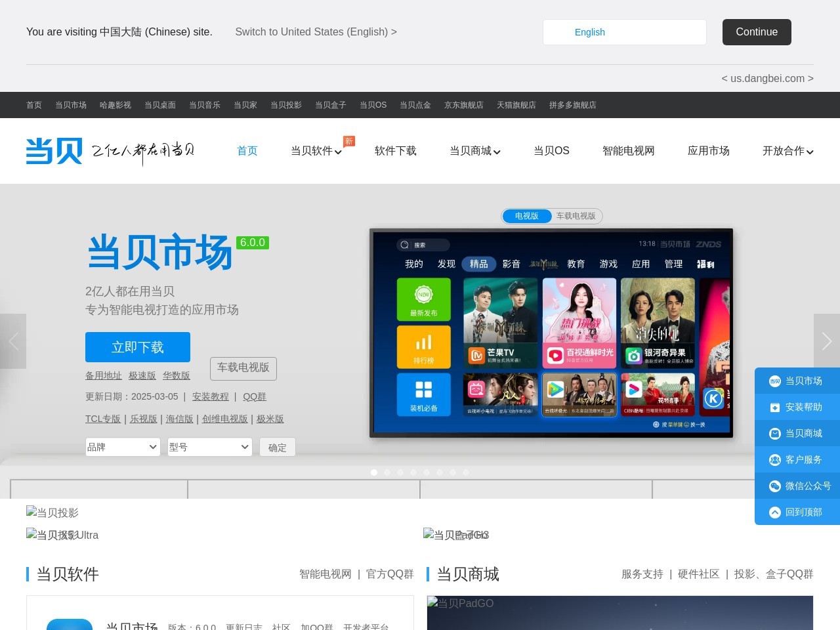Expand 开放合作 navigation menu

788,151
